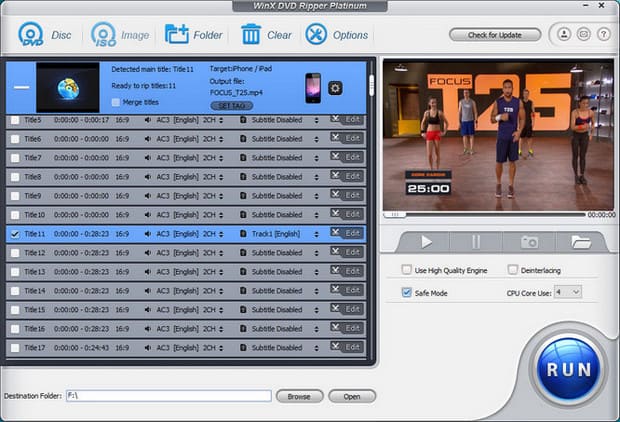The width and height of the screenshot is (620, 422).
Task: Click the Edit scissors for Title5
Action: pos(347,119)
